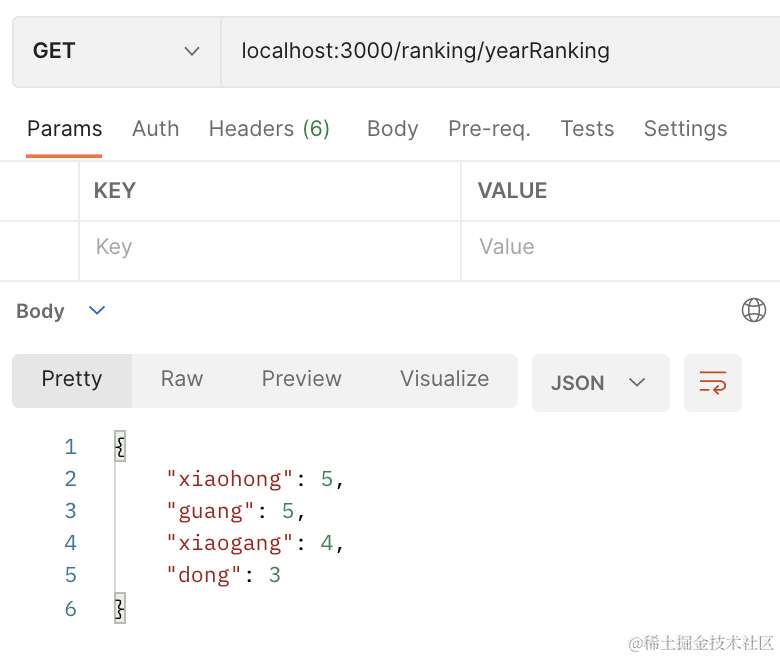This screenshot has height=658, width=780.
Task: Show the Preview response view
Action: [x=301, y=379]
